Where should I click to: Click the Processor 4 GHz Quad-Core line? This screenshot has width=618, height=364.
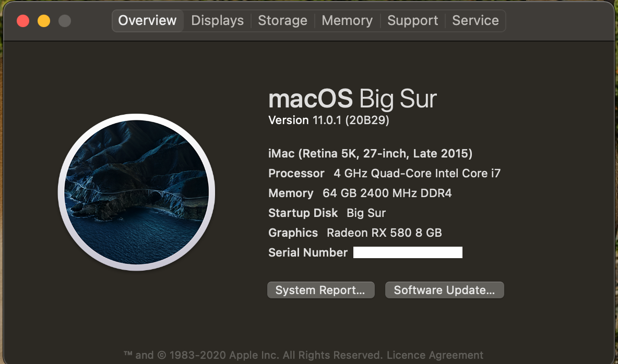384,174
